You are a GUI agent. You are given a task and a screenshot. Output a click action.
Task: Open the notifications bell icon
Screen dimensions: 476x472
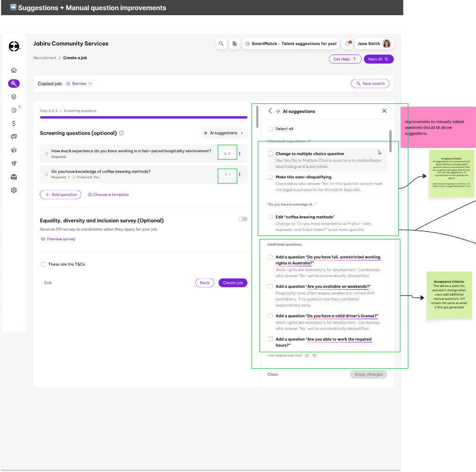(x=348, y=44)
